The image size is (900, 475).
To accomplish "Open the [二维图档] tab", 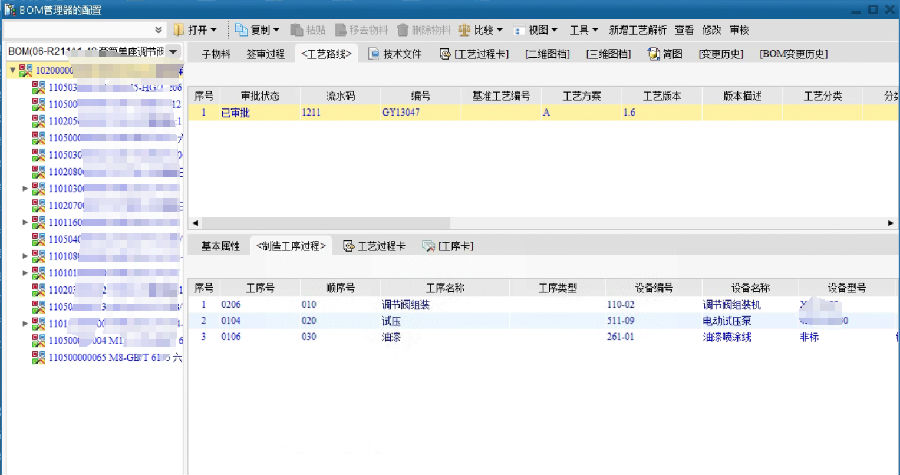I will pyautogui.click(x=547, y=54).
